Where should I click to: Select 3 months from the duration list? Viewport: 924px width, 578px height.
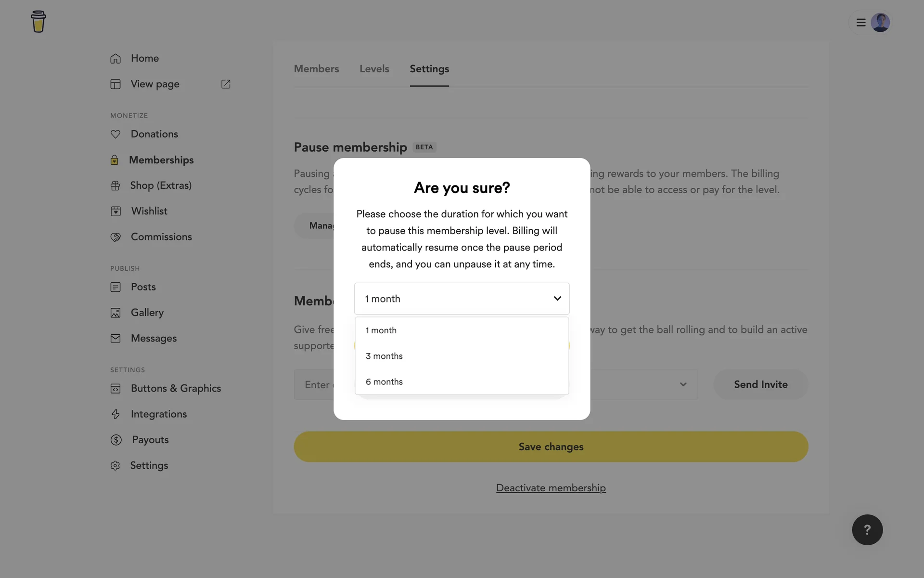pos(384,356)
